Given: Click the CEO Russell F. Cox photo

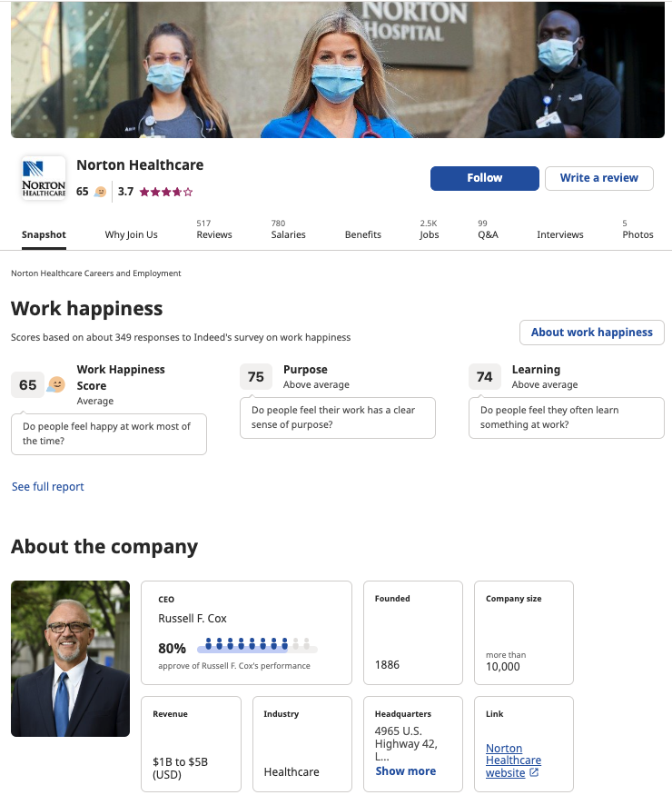Looking at the screenshot, I should (x=70, y=659).
